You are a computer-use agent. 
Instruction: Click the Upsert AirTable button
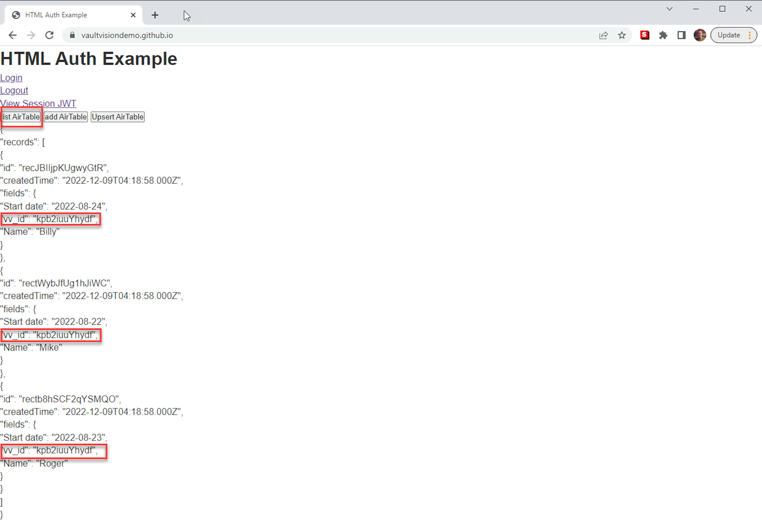[117, 117]
